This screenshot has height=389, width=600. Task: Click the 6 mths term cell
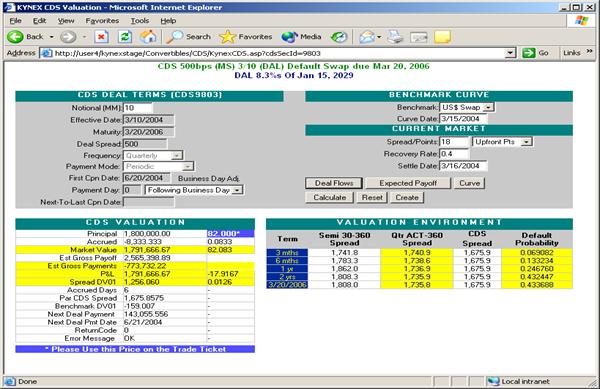point(287,260)
